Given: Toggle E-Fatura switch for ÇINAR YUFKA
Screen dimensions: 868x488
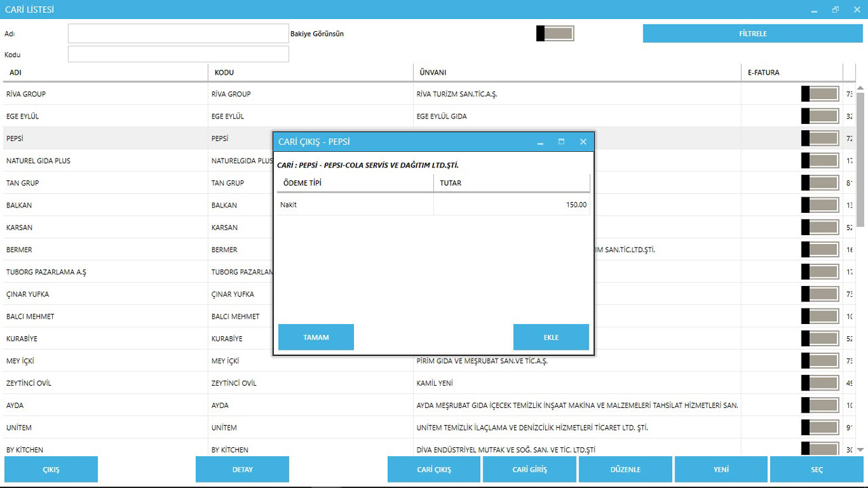Looking at the screenshot, I should pyautogui.click(x=821, y=294).
